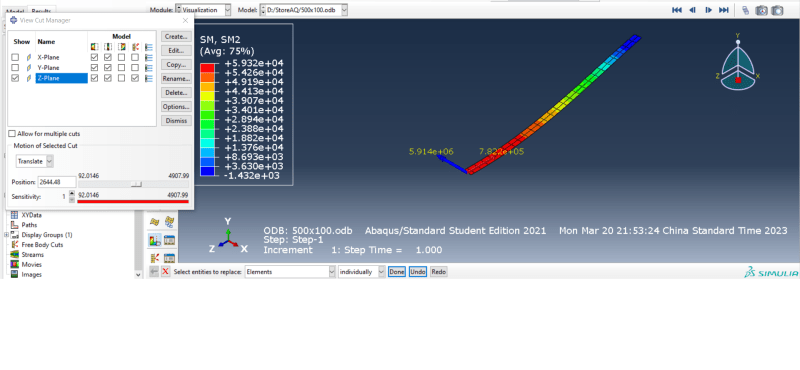The height and width of the screenshot is (370, 800).
Task: Click the Delete... button
Action: (177, 92)
